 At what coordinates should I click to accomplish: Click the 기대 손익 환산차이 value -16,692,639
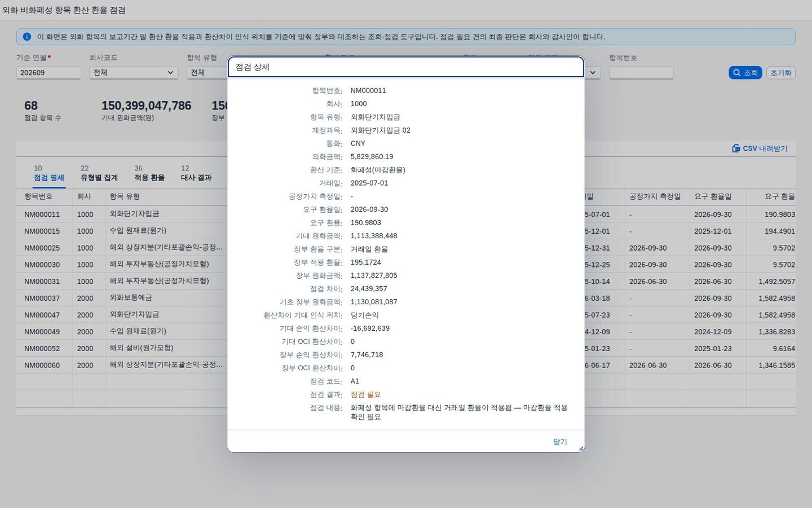[370, 329]
